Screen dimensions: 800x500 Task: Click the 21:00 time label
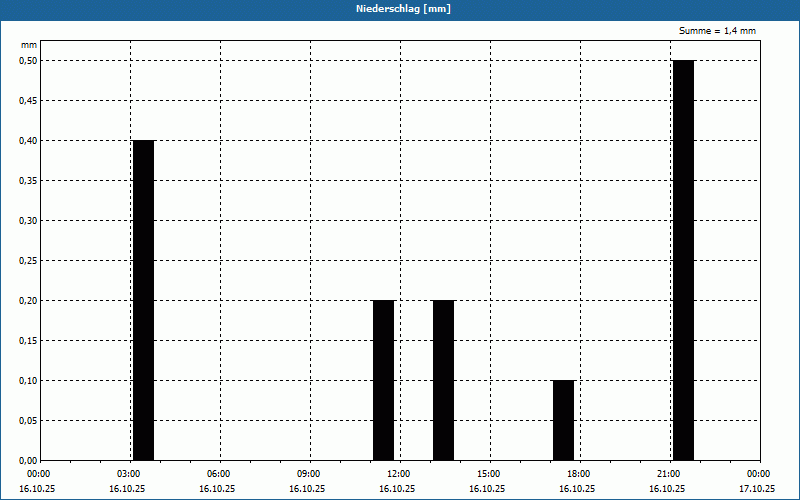tap(670, 474)
